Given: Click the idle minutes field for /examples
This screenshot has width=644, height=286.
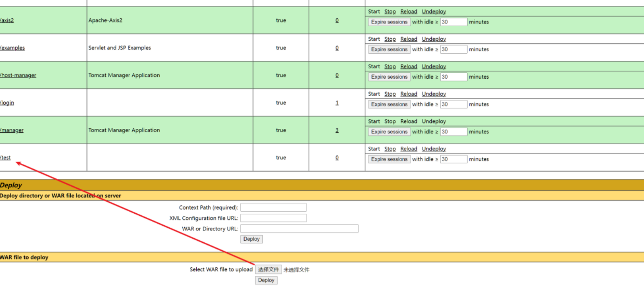Looking at the screenshot, I should coord(454,49).
